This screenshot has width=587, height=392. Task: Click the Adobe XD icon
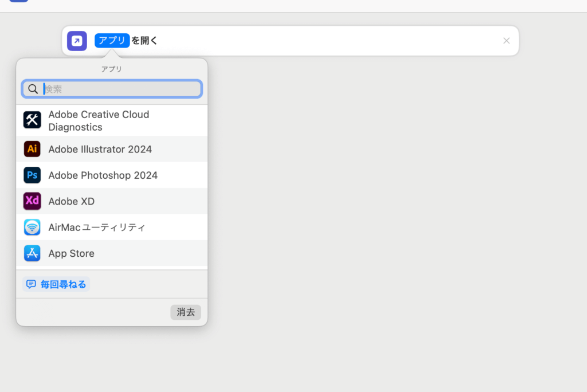32,201
